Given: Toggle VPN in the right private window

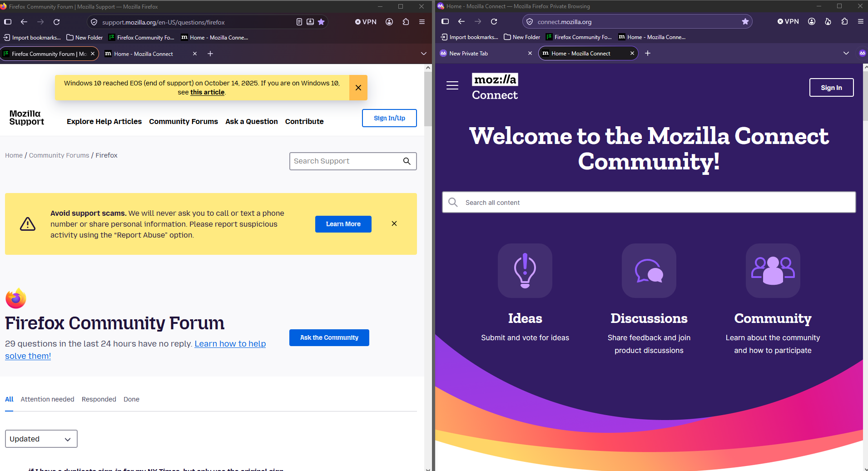Looking at the screenshot, I should 788,21.
